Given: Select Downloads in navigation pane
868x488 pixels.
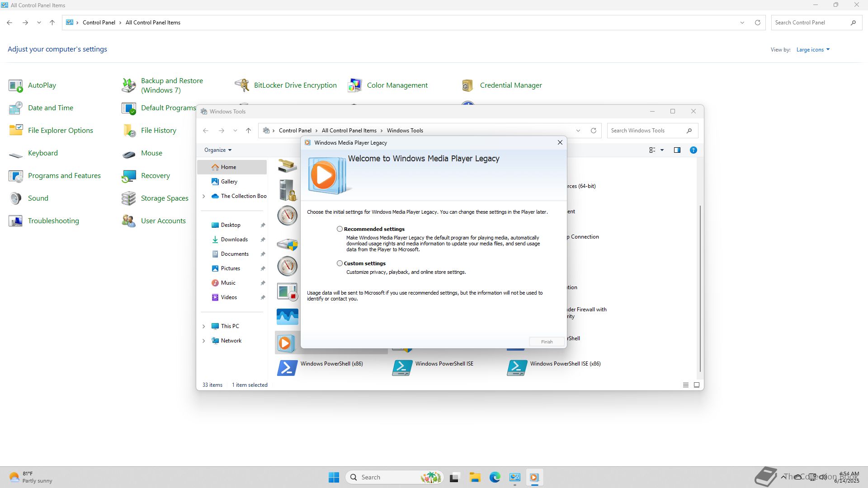Looking at the screenshot, I should click(x=234, y=239).
